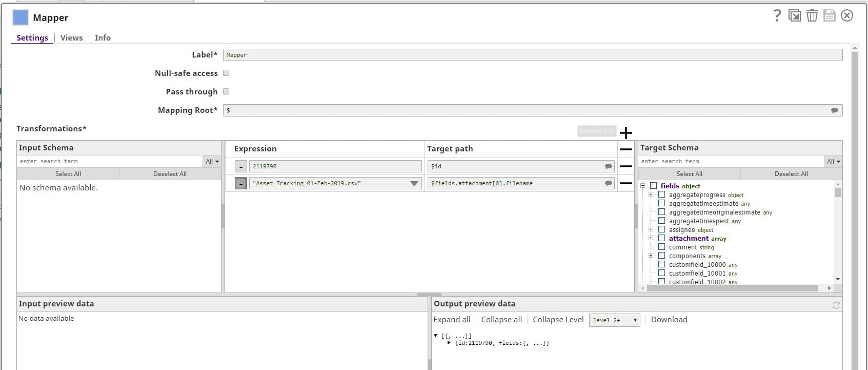Check the attachment array checkbox

662,238
